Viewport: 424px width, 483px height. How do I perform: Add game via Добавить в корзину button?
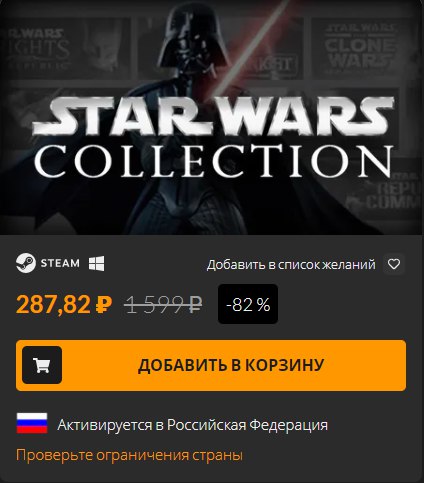(211, 365)
